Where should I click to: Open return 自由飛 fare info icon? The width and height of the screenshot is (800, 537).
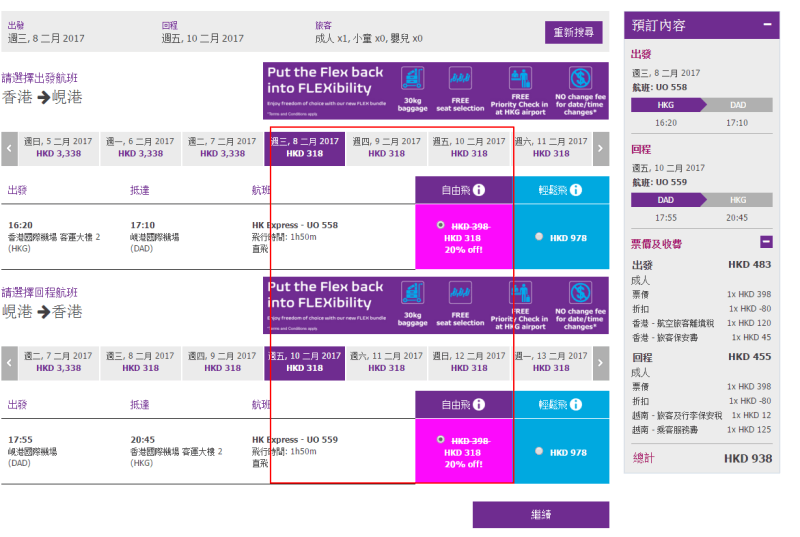click(x=479, y=404)
